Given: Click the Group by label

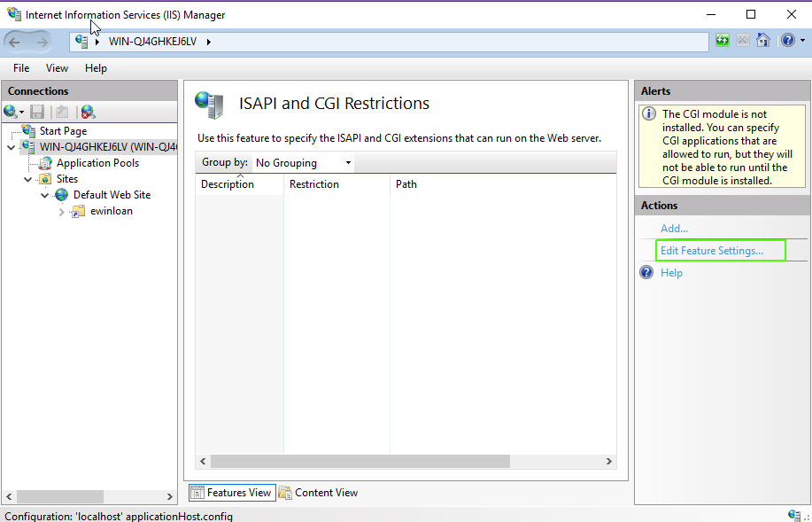Looking at the screenshot, I should (225, 162).
